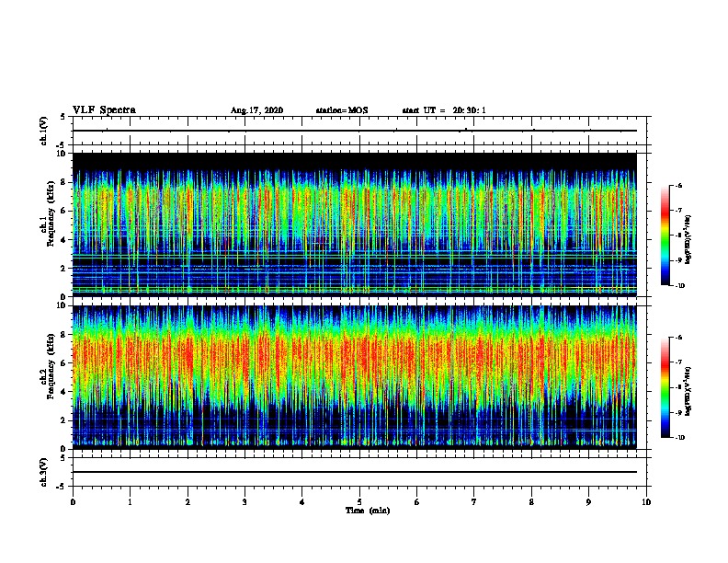Click the ch.2 spectrogram panel

[355, 377]
